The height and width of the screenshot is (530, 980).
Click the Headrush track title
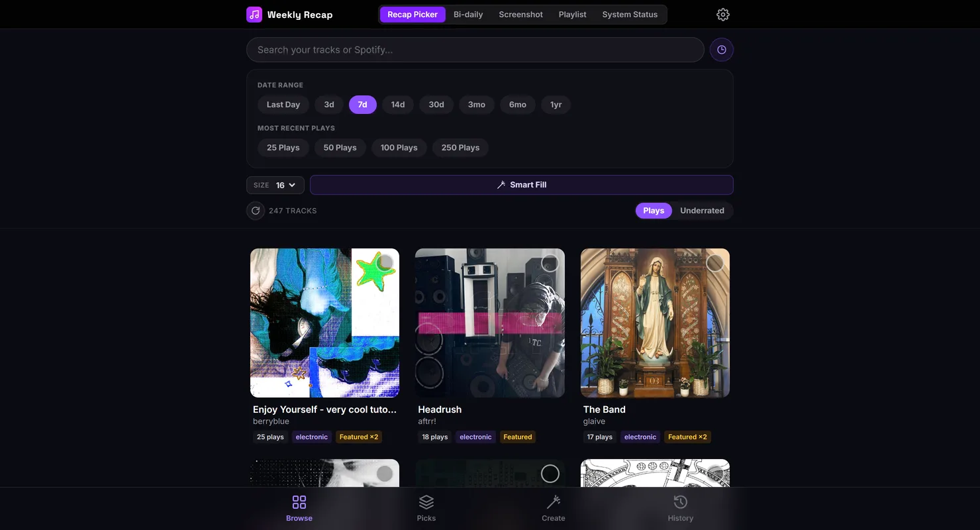(440, 409)
